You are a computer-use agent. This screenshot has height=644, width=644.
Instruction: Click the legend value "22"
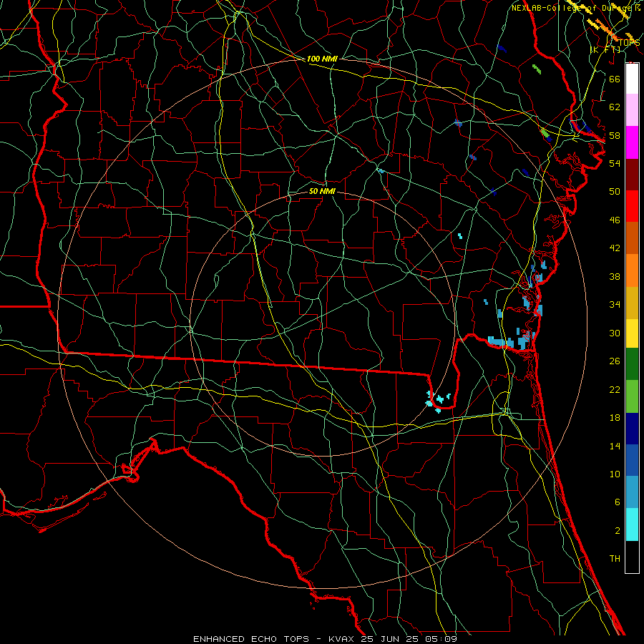(x=615, y=389)
